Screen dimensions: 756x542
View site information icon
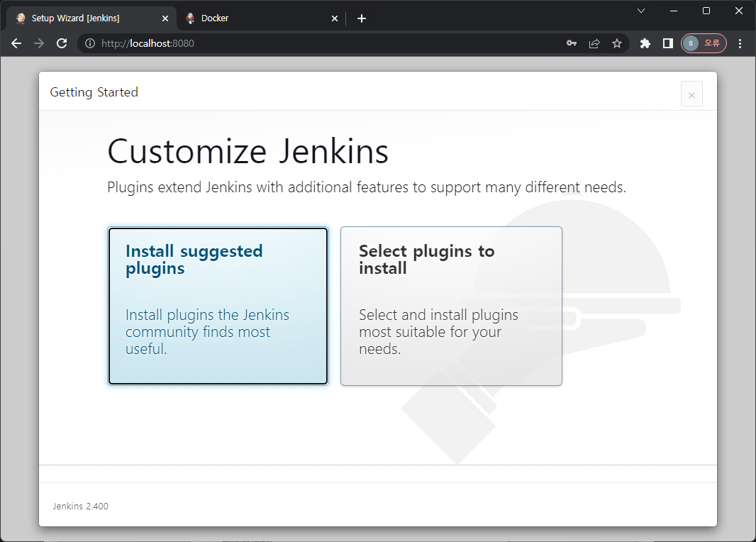pos(90,43)
